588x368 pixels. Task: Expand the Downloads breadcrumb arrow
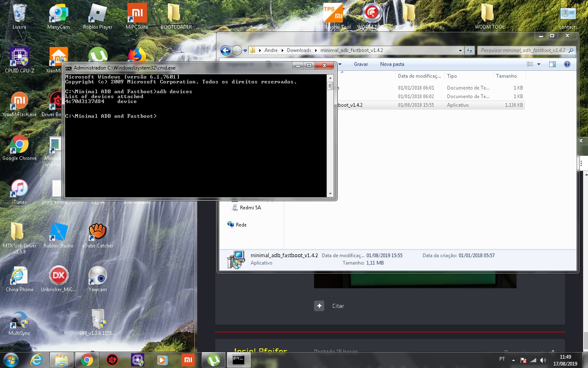pos(316,50)
